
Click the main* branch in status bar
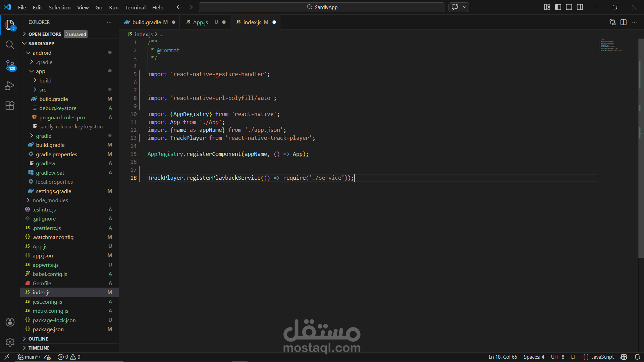(x=30, y=357)
